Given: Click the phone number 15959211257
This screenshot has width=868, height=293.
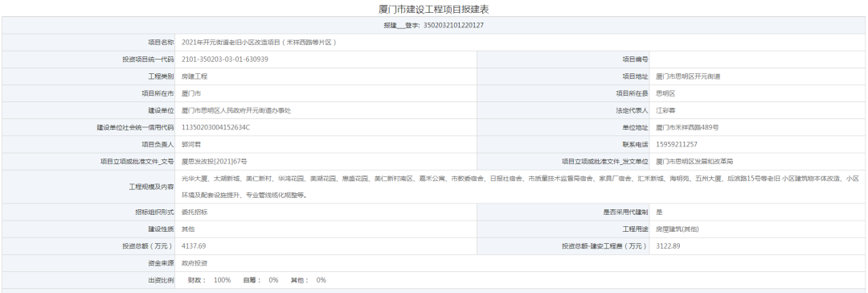Looking at the screenshot, I should (677, 144).
